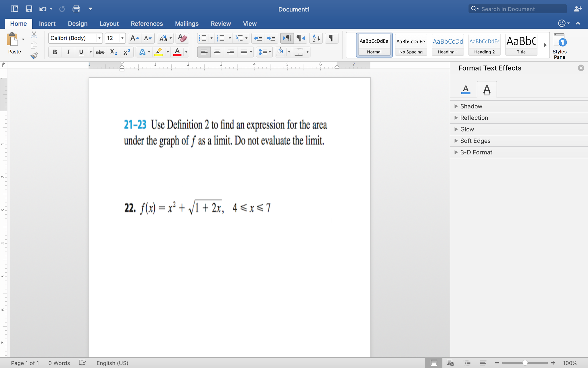Click the Superscript icon
The height and width of the screenshot is (368, 588).
click(x=127, y=52)
